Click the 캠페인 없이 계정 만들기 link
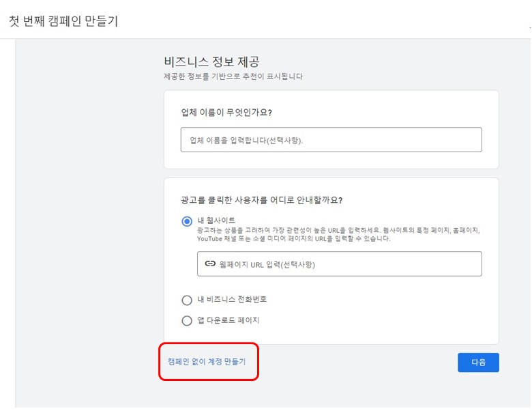This screenshot has height=411, width=532. [x=207, y=361]
